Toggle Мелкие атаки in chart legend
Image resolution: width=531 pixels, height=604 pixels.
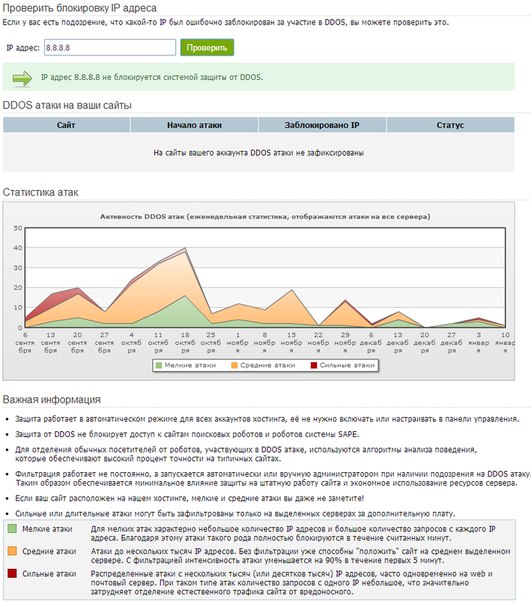[x=186, y=365]
